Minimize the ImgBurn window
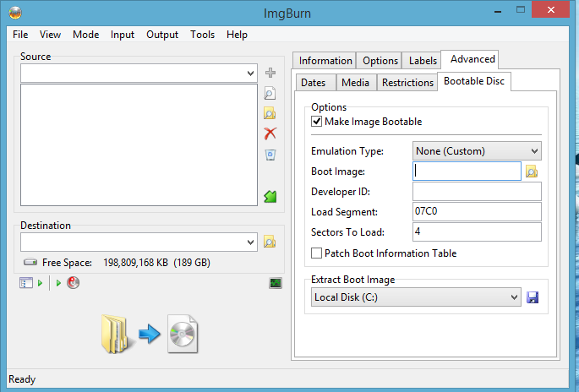This screenshot has height=392, width=579. coord(498,10)
